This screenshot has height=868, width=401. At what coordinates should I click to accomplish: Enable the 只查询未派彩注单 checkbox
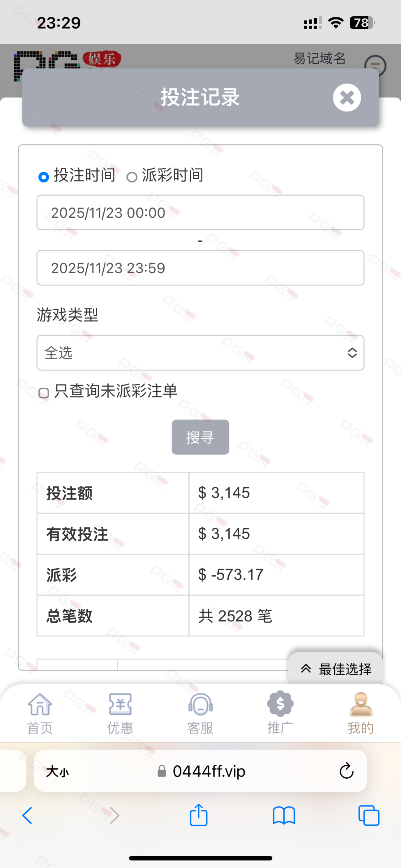tap(44, 393)
